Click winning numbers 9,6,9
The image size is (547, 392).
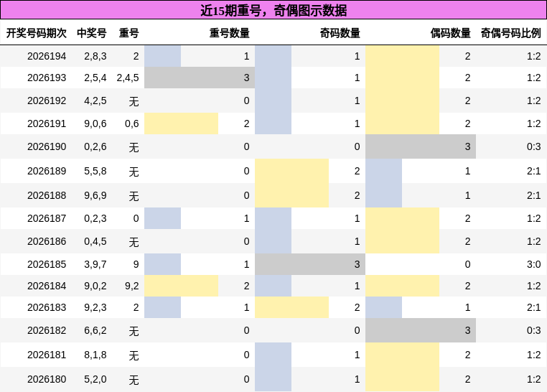tap(95, 195)
